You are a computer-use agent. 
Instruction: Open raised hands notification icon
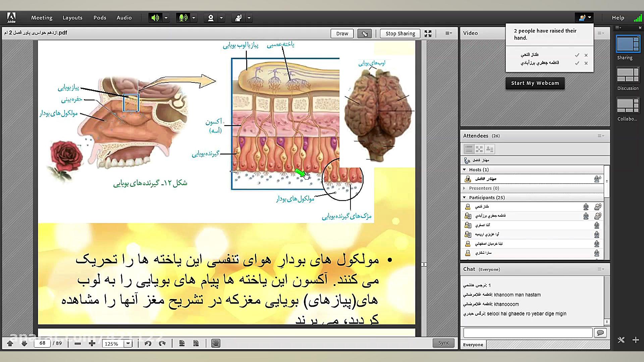pyautogui.click(x=584, y=17)
